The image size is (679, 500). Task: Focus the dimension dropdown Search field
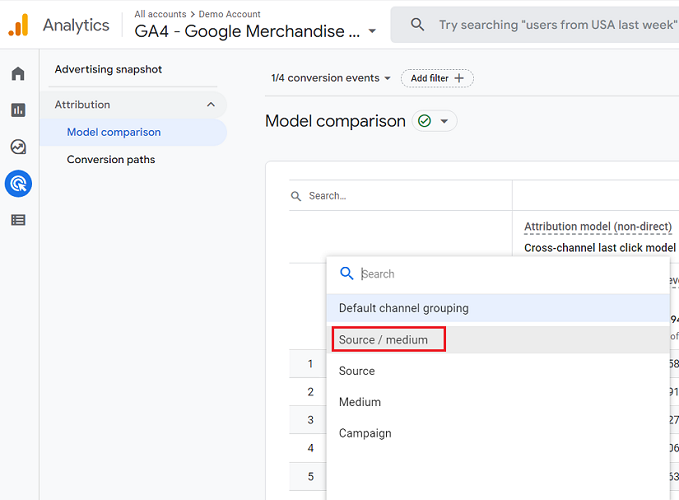(x=498, y=274)
